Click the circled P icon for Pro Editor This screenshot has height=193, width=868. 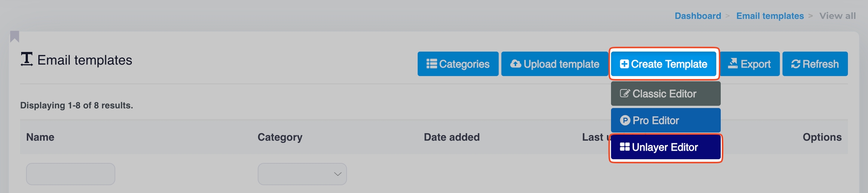click(625, 120)
